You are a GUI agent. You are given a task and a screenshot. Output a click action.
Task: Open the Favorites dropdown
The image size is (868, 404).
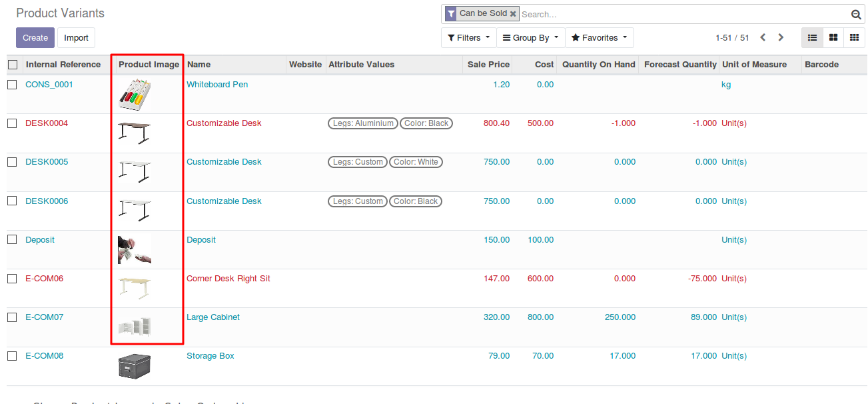coord(599,38)
